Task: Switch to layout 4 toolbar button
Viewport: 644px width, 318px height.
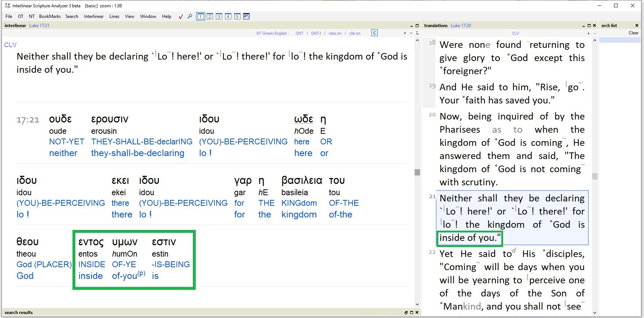Action: [x=228, y=16]
